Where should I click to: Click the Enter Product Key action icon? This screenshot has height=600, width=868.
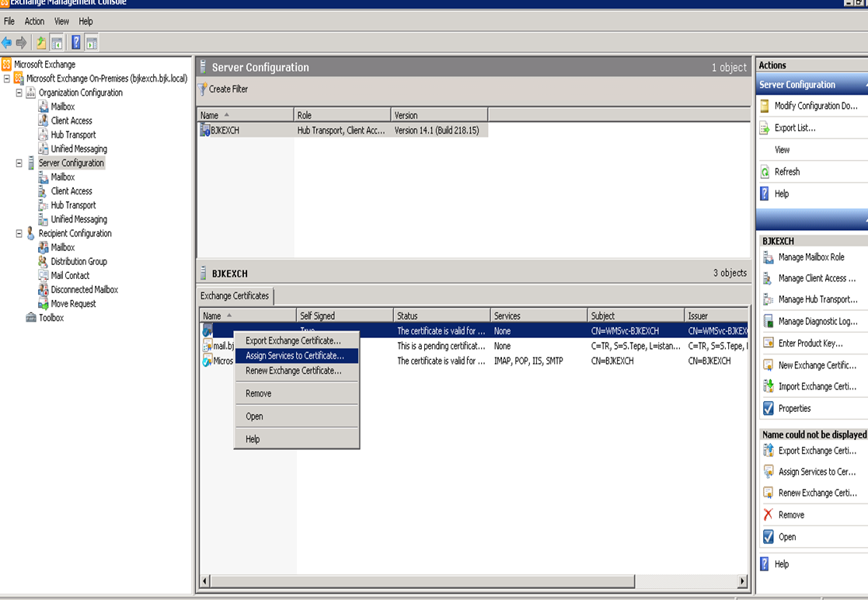click(x=769, y=344)
